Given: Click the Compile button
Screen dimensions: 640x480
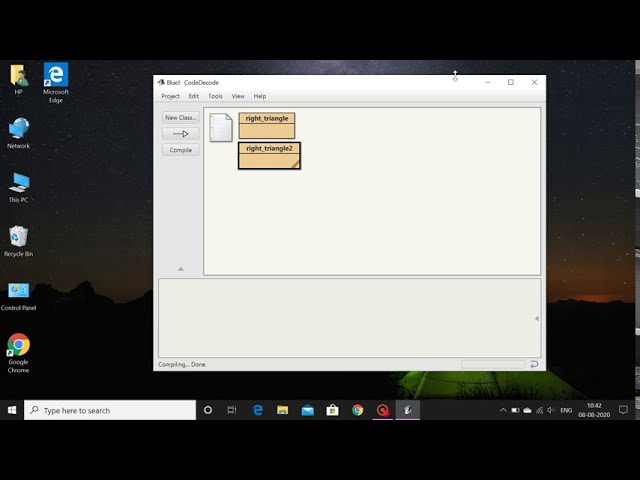Looking at the screenshot, I should (180, 150).
